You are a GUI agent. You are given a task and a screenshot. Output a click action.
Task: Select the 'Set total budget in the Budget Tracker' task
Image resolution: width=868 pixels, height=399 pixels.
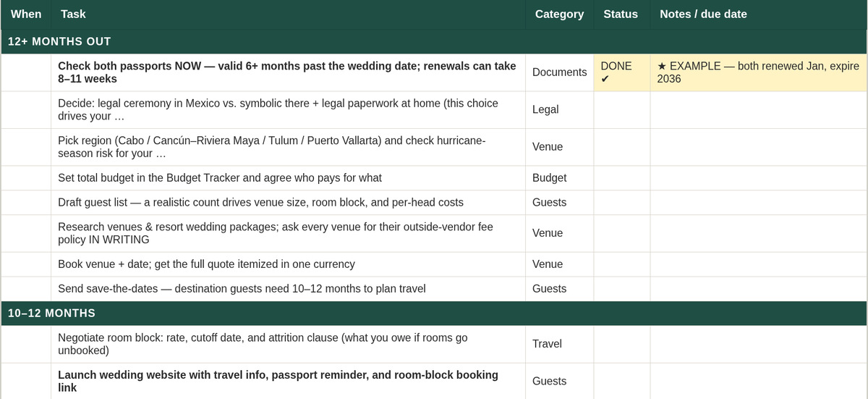(289, 178)
